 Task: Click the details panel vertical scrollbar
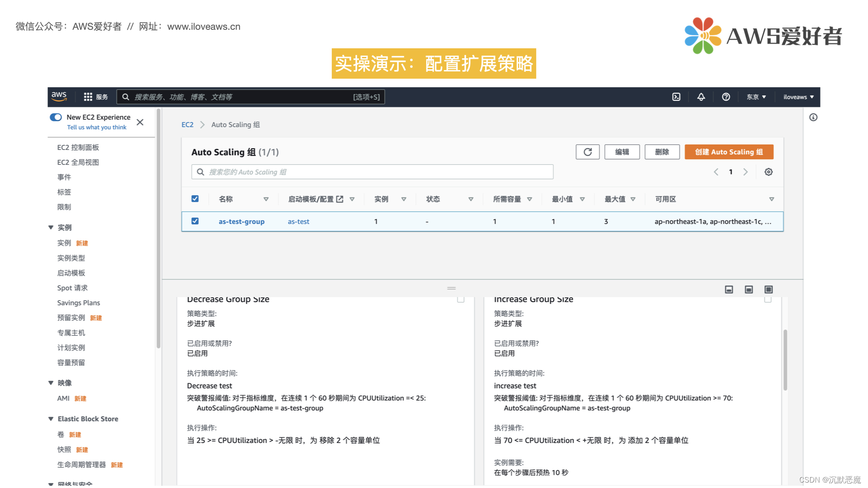point(785,360)
